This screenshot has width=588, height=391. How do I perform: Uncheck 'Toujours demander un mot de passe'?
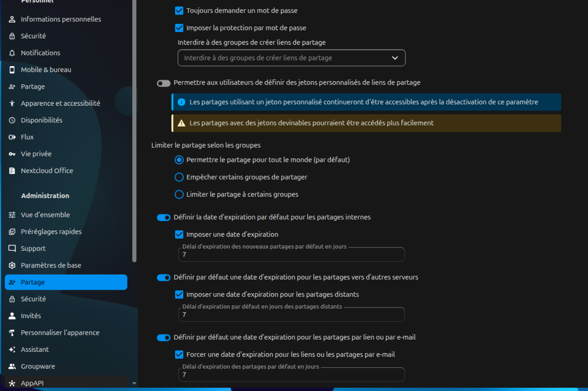[x=179, y=11]
